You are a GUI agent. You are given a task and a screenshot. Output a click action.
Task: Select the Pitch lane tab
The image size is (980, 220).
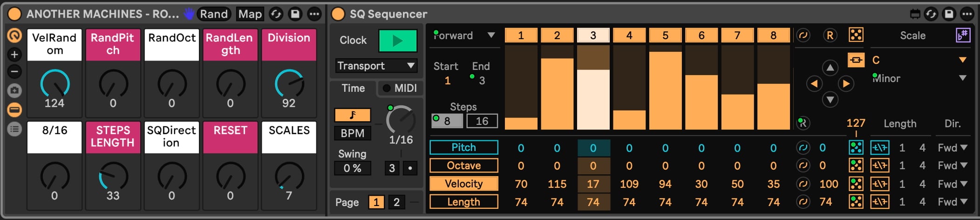[x=464, y=147]
